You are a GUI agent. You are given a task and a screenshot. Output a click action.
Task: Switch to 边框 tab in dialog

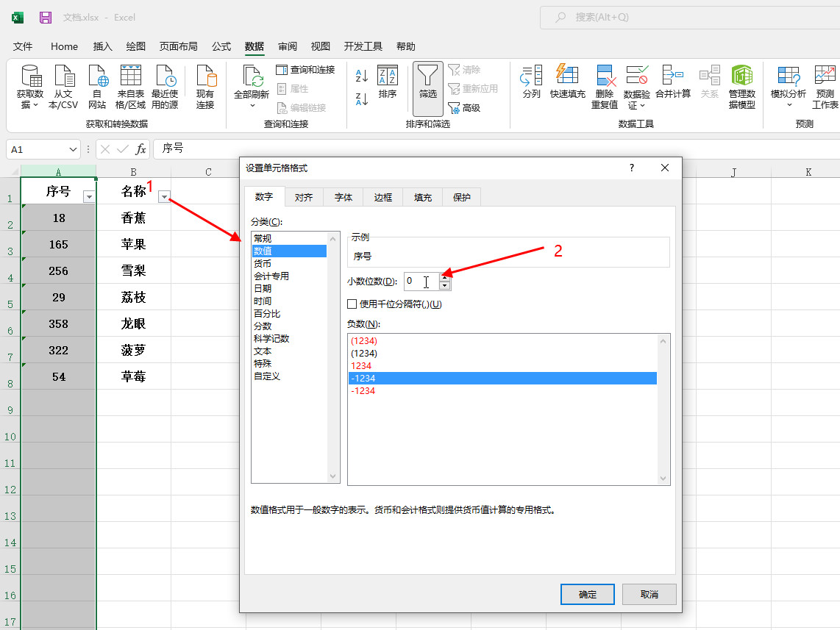(x=383, y=198)
